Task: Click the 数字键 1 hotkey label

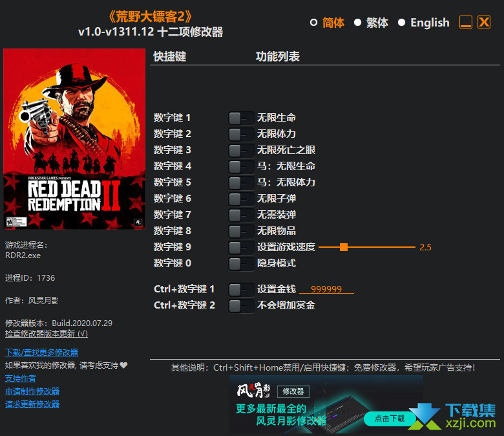Action: point(172,118)
